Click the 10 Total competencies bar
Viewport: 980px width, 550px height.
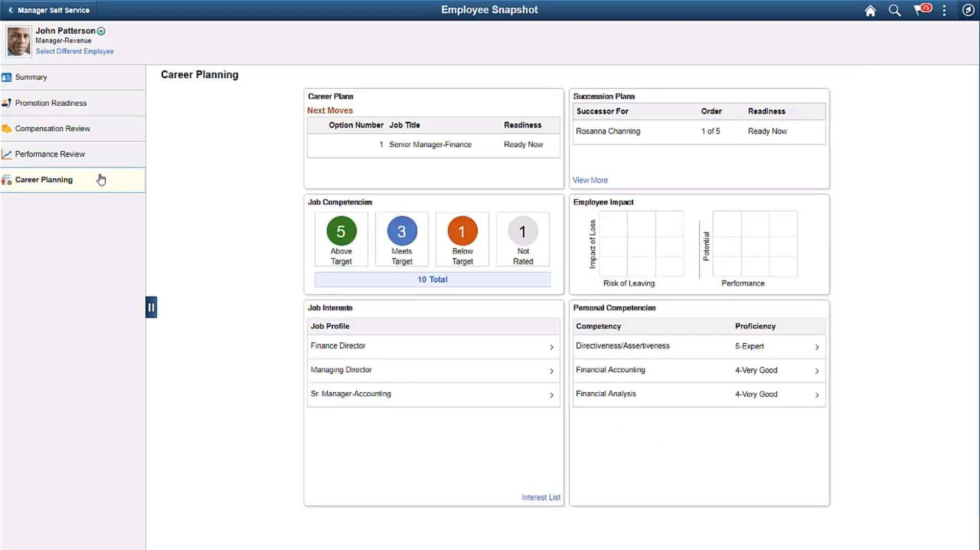(x=432, y=279)
